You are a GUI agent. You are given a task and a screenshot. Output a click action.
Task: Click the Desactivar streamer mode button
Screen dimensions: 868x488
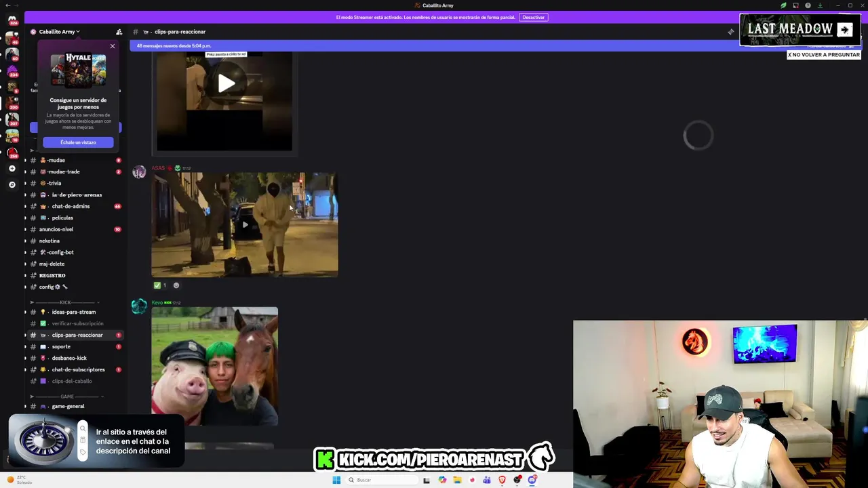(533, 17)
